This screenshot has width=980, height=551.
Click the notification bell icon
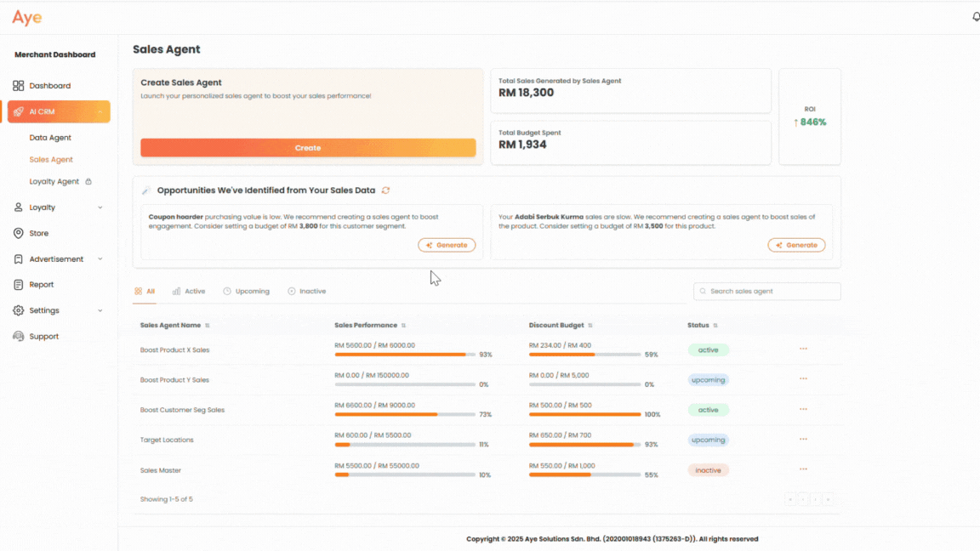click(975, 17)
